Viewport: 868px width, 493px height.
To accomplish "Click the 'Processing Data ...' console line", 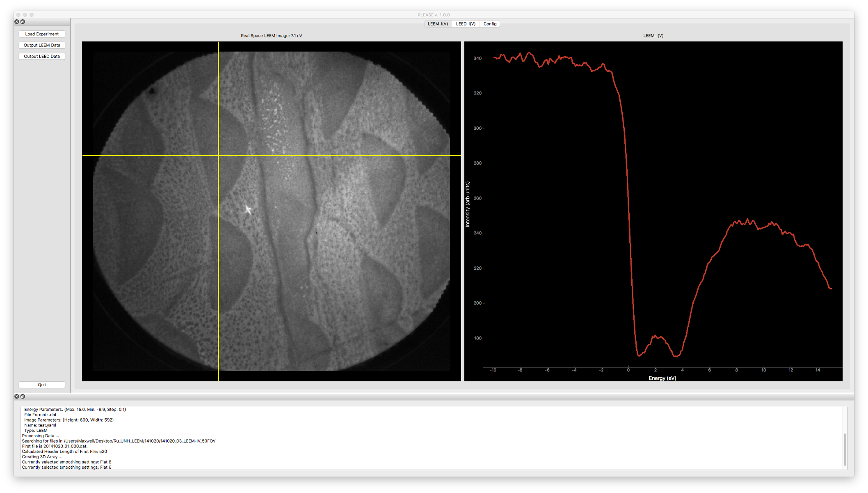I will tap(40, 436).
